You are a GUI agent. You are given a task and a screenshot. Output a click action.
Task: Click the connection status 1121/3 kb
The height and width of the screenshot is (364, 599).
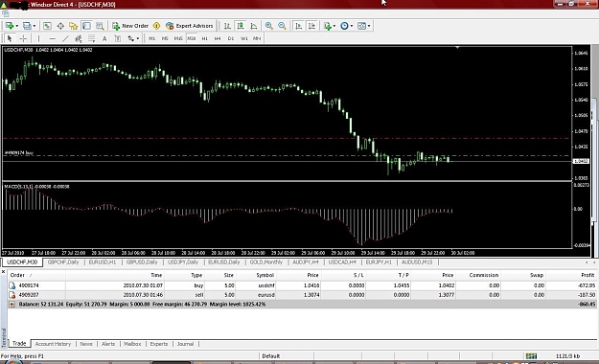coord(567,356)
